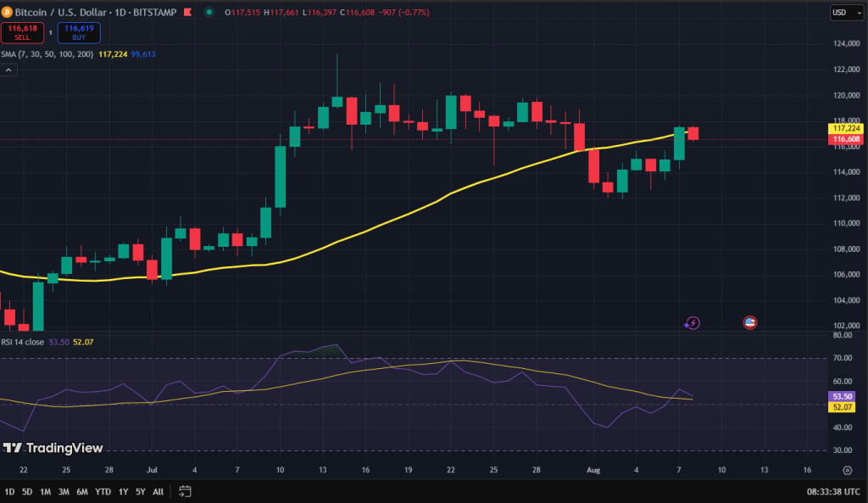Select the All timeframe tab

[x=158, y=491]
